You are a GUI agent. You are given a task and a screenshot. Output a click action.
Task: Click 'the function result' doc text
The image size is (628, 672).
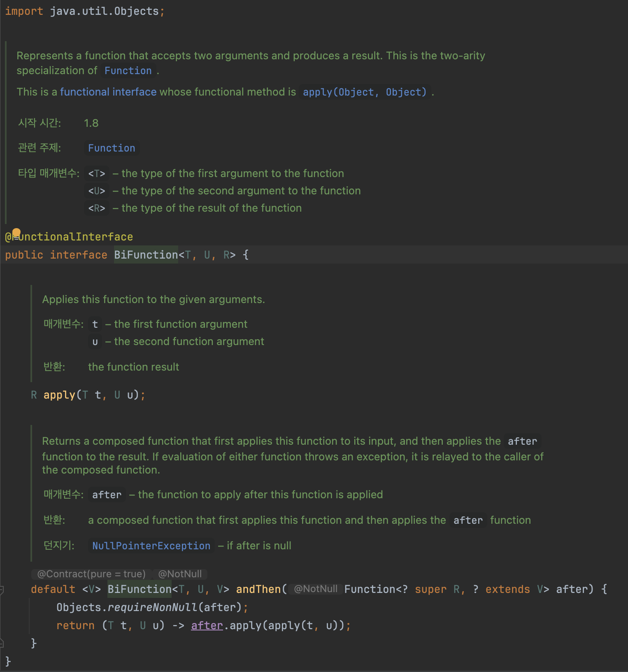[133, 367]
